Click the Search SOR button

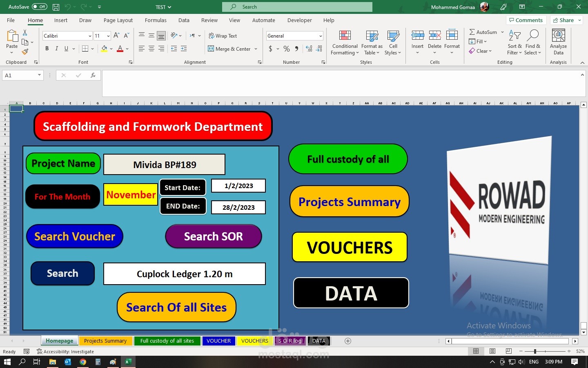pyautogui.click(x=214, y=236)
